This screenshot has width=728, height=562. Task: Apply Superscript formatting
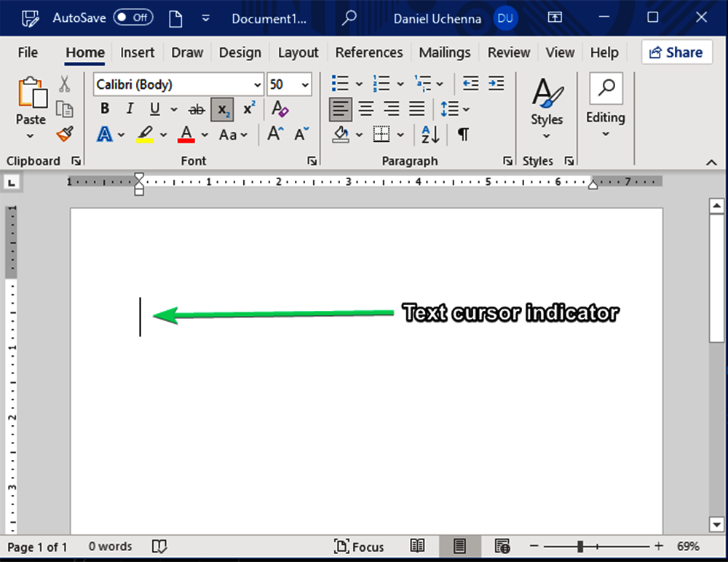(x=248, y=108)
